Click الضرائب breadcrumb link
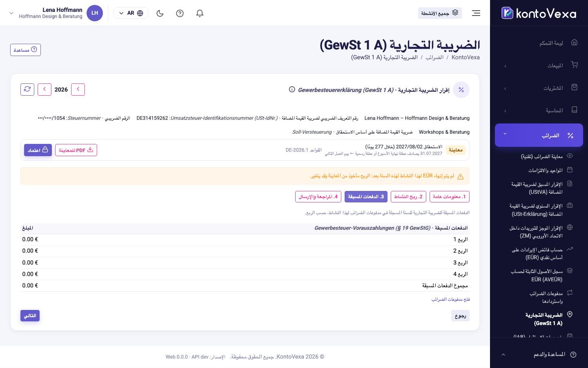 pyautogui.click(x=434, y=57)
